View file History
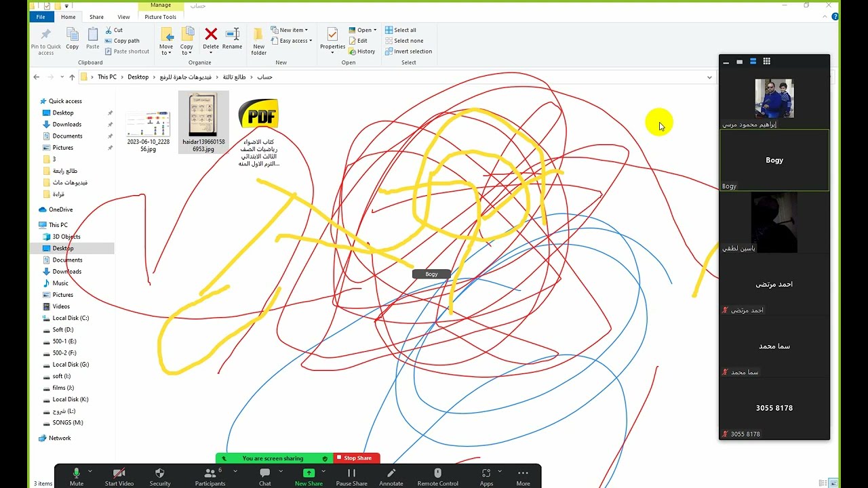 click(x=362, y=52)
